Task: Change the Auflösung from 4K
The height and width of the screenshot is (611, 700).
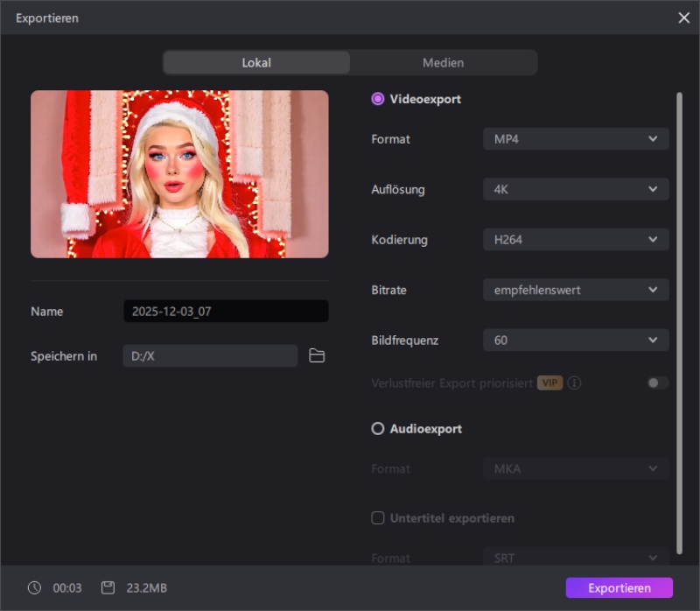Action: coord(576,189)
